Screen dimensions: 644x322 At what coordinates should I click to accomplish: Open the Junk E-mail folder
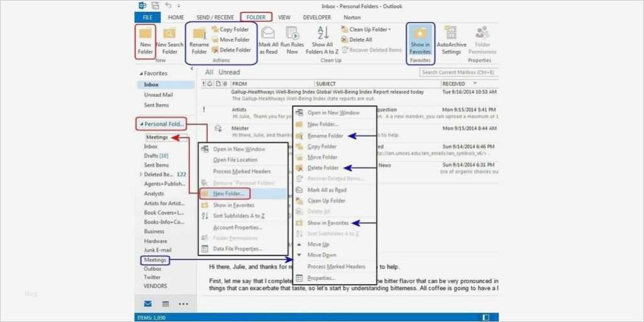click(x=158, y=250)
